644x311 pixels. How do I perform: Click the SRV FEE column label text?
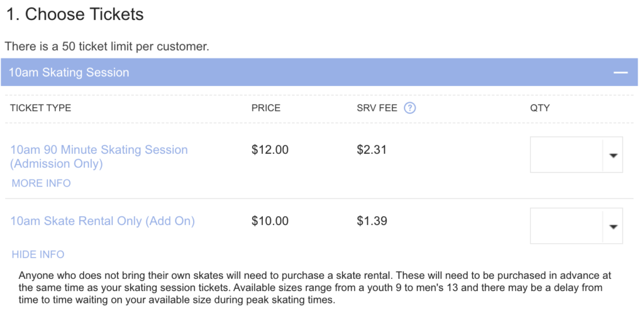(377, 108)
